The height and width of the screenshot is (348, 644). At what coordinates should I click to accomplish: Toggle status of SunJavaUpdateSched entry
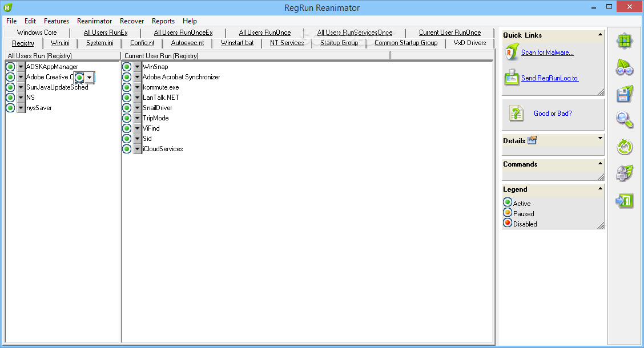10,87
